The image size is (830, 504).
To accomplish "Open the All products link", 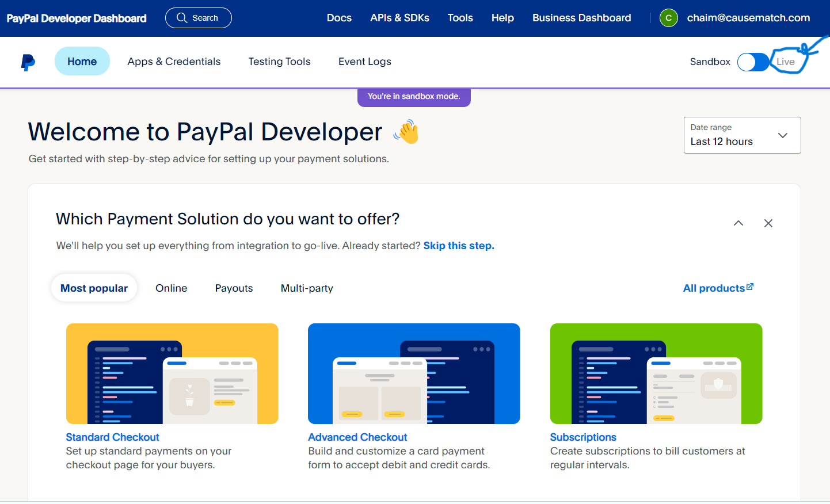I will [718, 288].
